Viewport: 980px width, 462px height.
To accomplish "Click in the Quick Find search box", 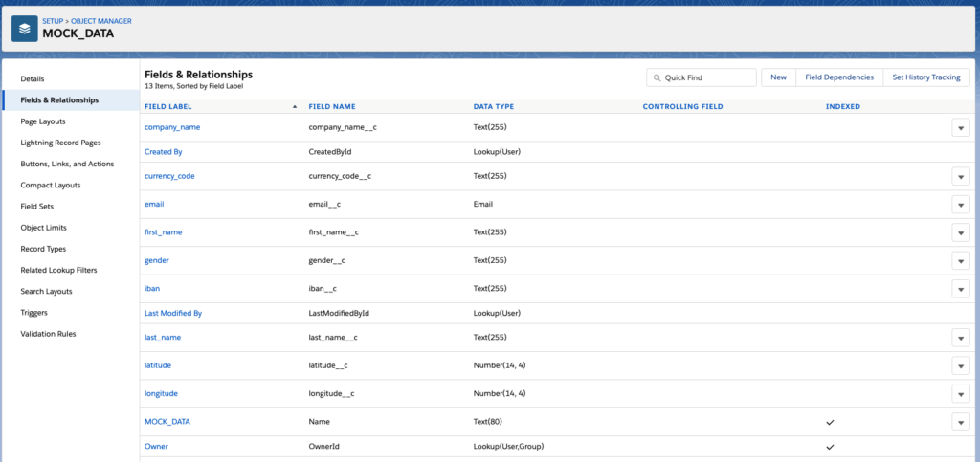I will coord(702,77).
